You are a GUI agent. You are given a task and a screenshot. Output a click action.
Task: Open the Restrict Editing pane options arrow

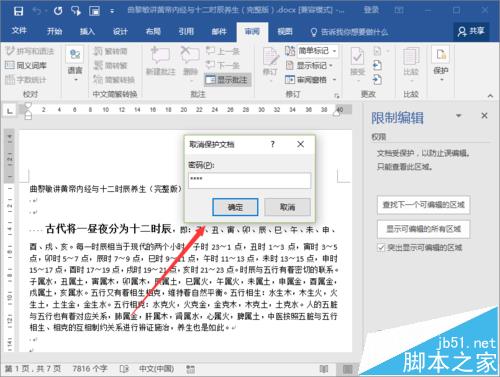459,116
